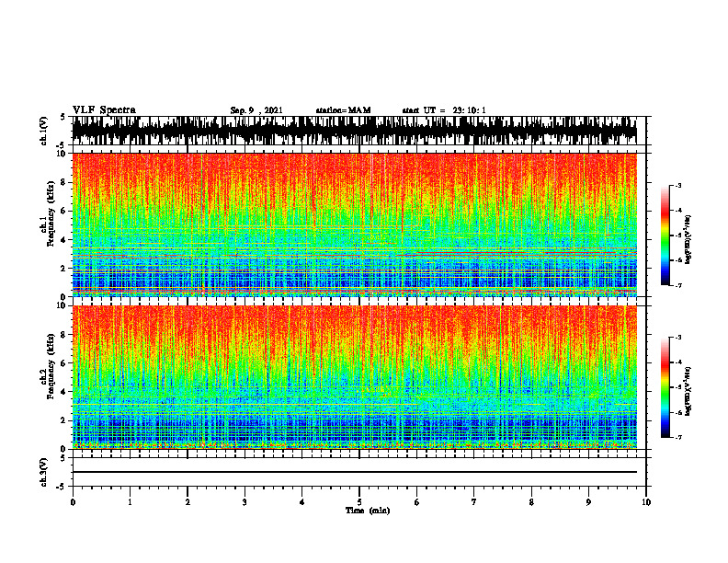Click inside the ch.1 spectrogram panel
728x563 pixels.
pos(354,224)
